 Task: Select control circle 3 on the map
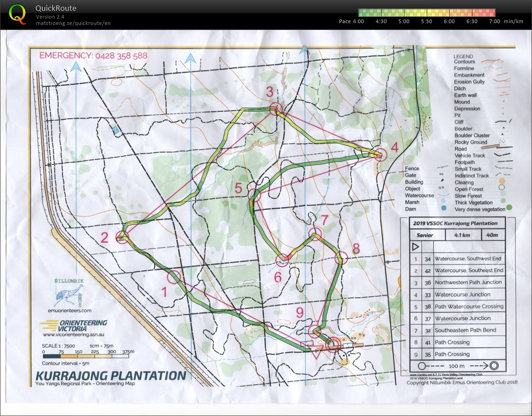tap(275, 108)
